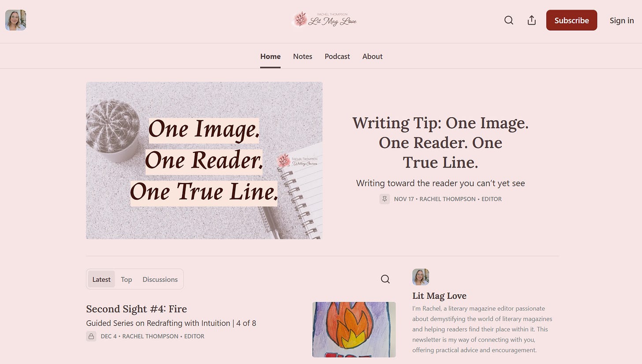This screenshot has height=364, width=642.
Task: Open the Podcast tab
Action: pyautogui.click(x=337, y=56)
